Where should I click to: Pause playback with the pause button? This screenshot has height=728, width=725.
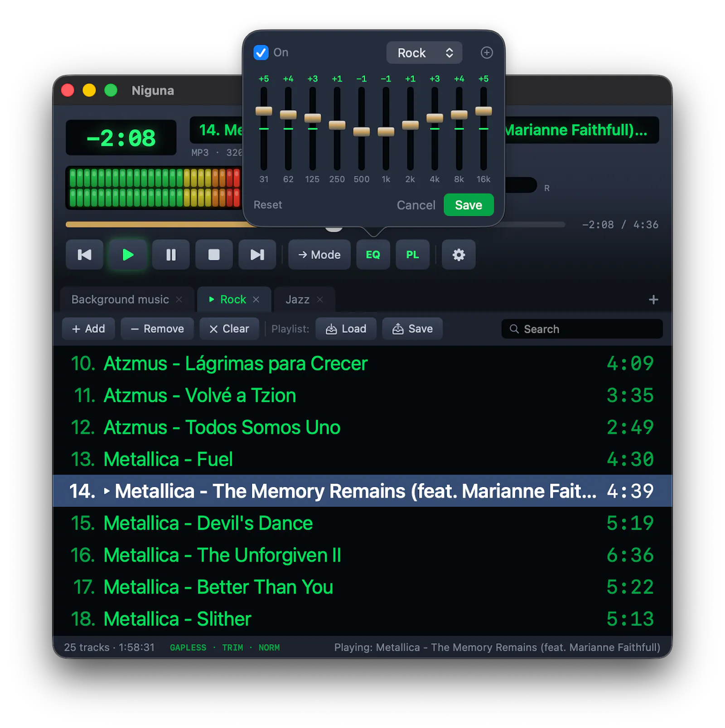pos(171,255)
